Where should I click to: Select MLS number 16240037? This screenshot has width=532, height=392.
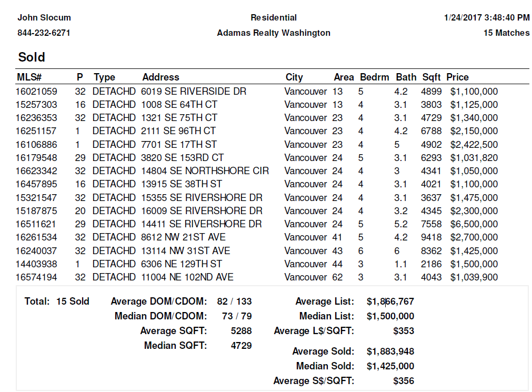point(36,252)
